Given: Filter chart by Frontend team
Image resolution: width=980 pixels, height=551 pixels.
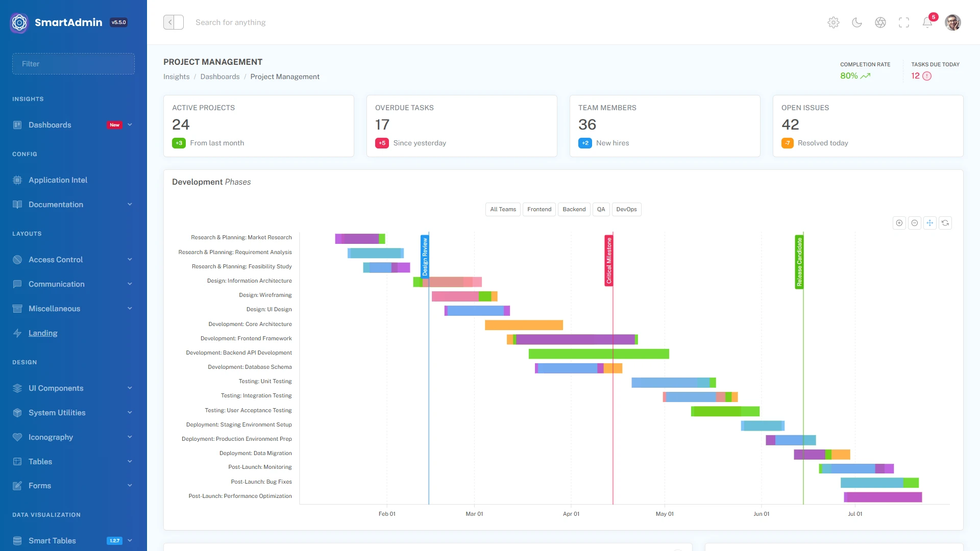Looking at the screenshot, I should pos(539,210).
